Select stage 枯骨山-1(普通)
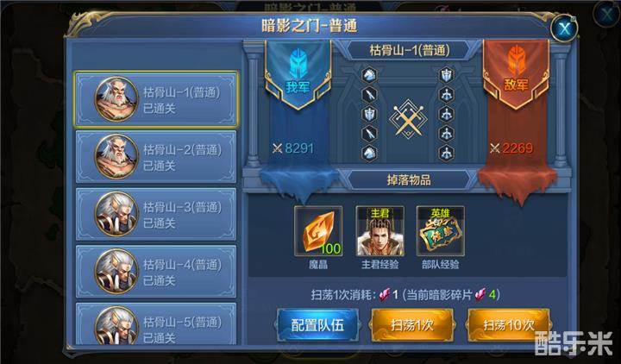The image size is (621, 364). (x=156, y=99)
